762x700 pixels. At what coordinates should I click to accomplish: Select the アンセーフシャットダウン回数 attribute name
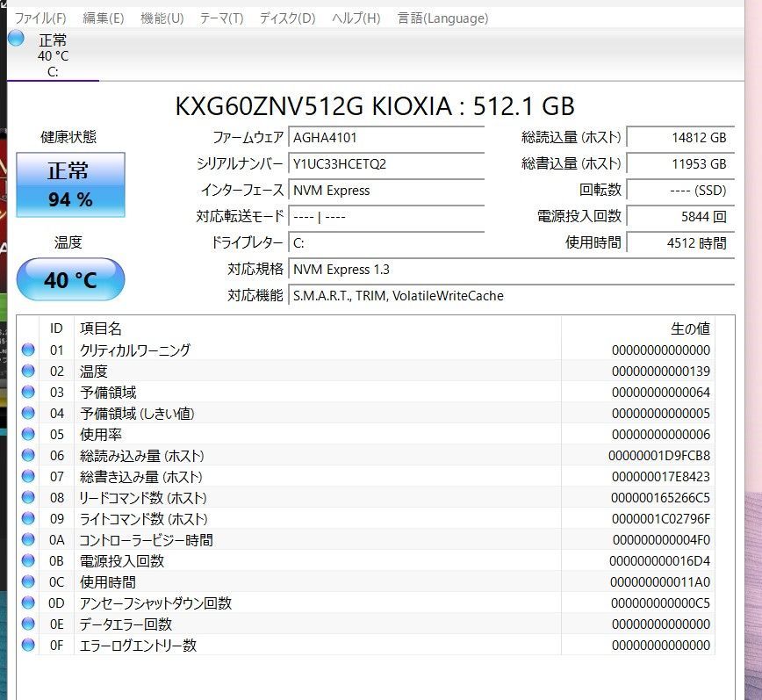155,603
